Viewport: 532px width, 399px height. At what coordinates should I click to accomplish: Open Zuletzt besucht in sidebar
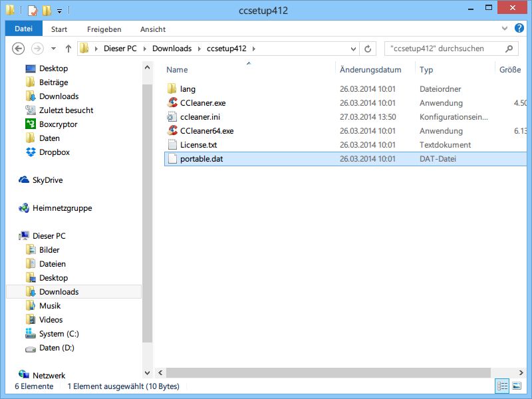[x=66, y=110]
